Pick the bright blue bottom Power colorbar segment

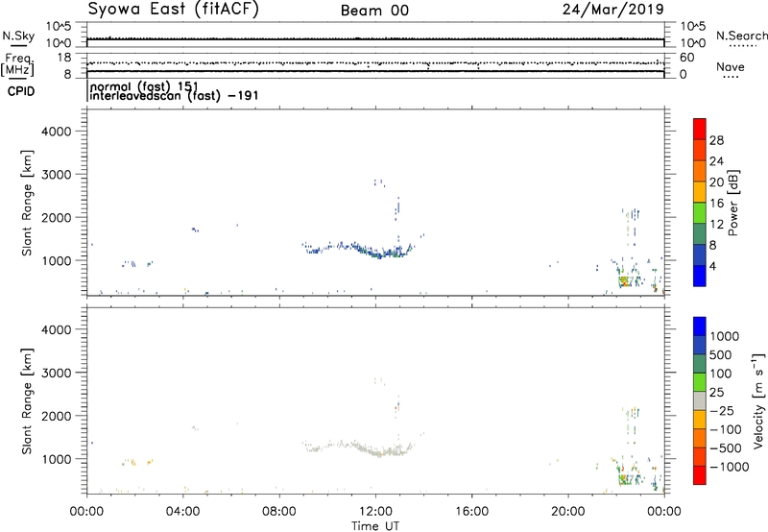point(700,276)
